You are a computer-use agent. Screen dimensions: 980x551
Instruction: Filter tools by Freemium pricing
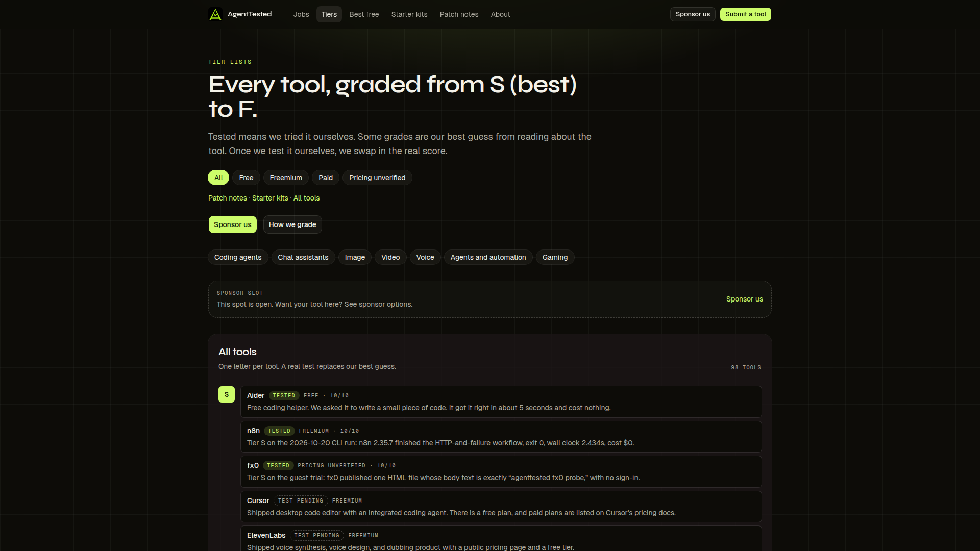(x=286, y=178)
